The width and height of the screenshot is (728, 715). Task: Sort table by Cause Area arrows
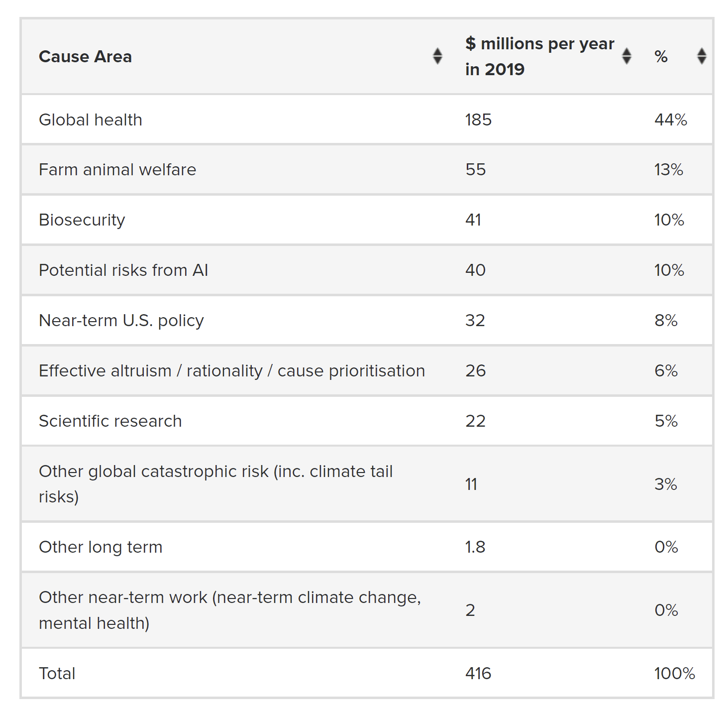[437, 56]
